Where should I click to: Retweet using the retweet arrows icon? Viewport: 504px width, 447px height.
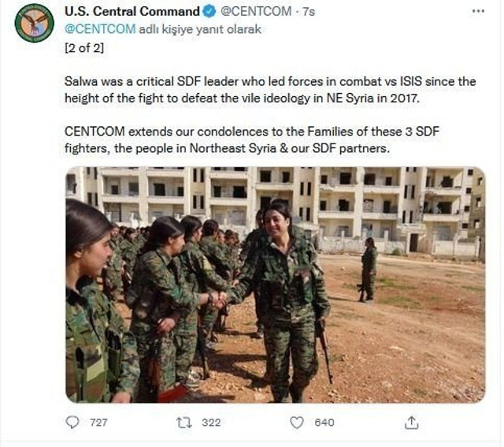click(184, 423)
